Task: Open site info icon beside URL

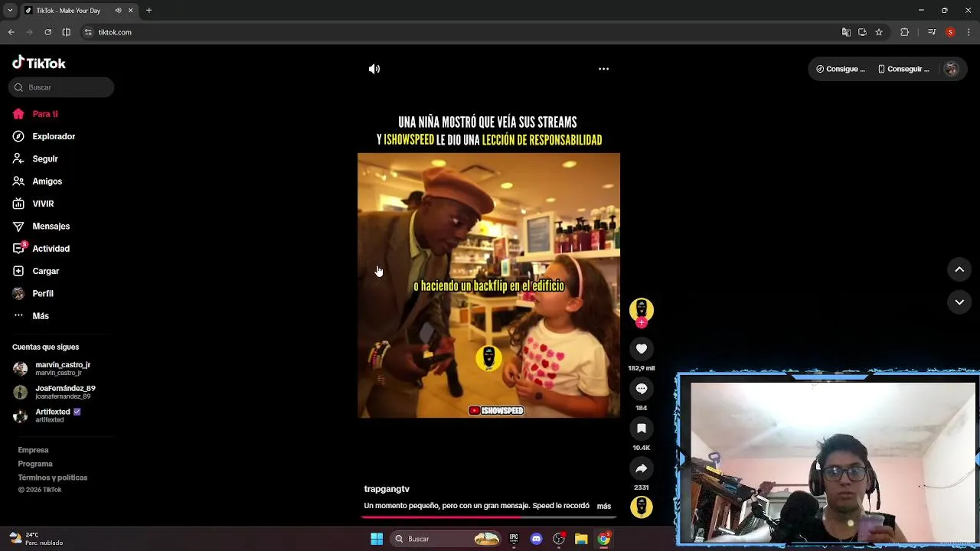Action: (x=88, y=32)
